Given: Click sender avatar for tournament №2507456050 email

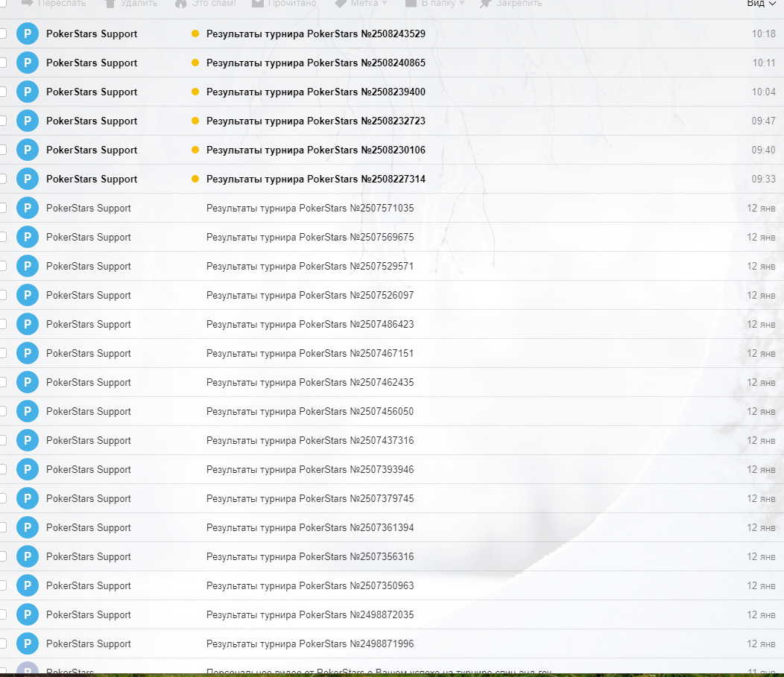Looking at the screenshot, I should click(x=28, y=411).
